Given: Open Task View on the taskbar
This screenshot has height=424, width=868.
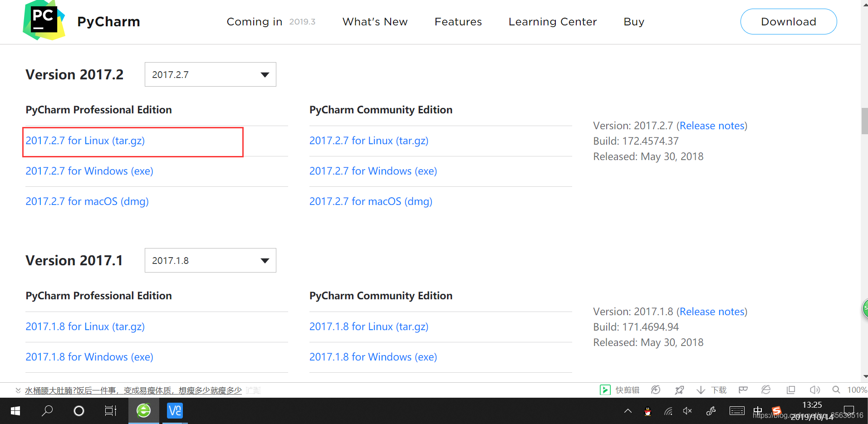Looking at the screenshot, I should pyautogui.click(x=111, y=411).
